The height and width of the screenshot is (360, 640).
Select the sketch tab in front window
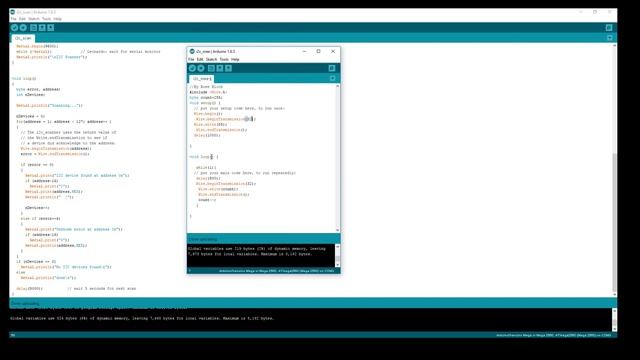[201, 78]
